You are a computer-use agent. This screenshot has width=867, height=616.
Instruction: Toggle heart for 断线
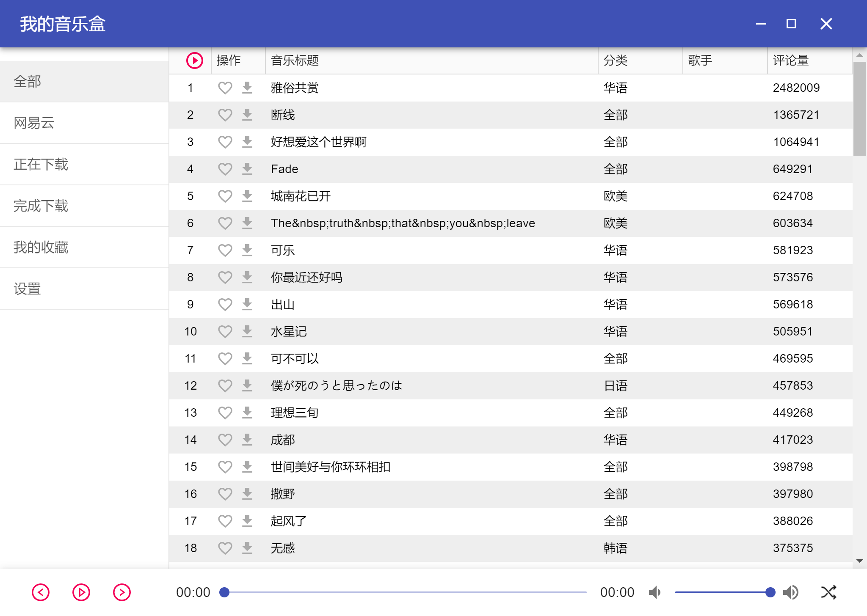(225, 115)
